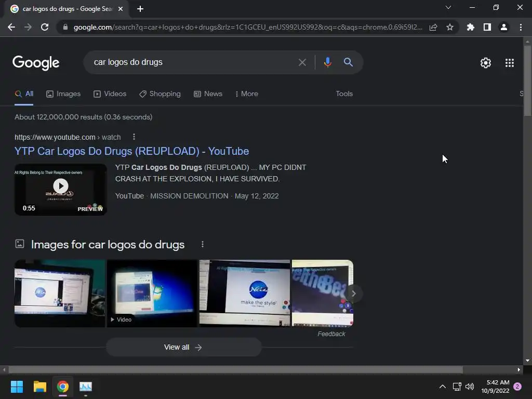532x399 pixels.
Task: Start voice search with microphone
Action: [x=327, y=62]
